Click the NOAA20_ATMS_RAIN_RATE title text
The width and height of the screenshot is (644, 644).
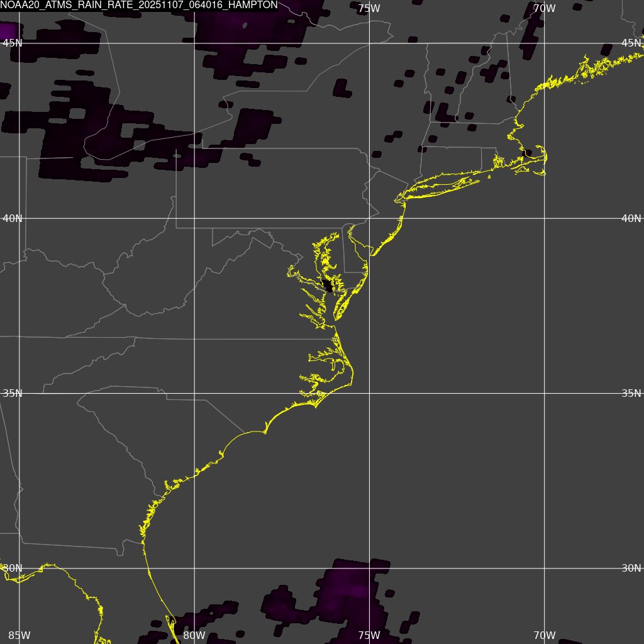[x=138, y=5]
